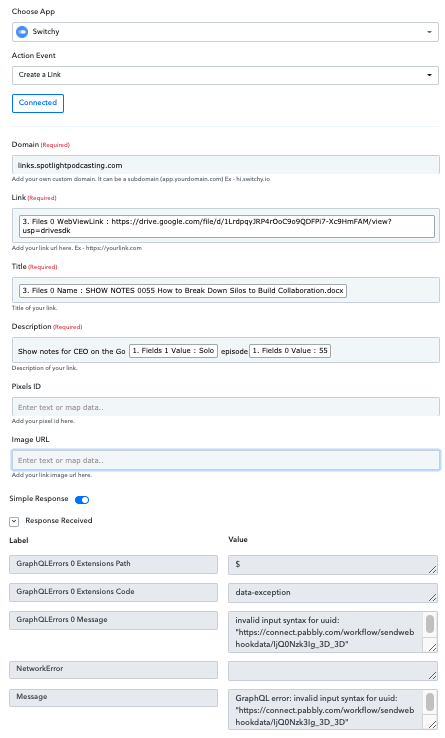Click the Pixels ID input field

[x=226, y=407]
